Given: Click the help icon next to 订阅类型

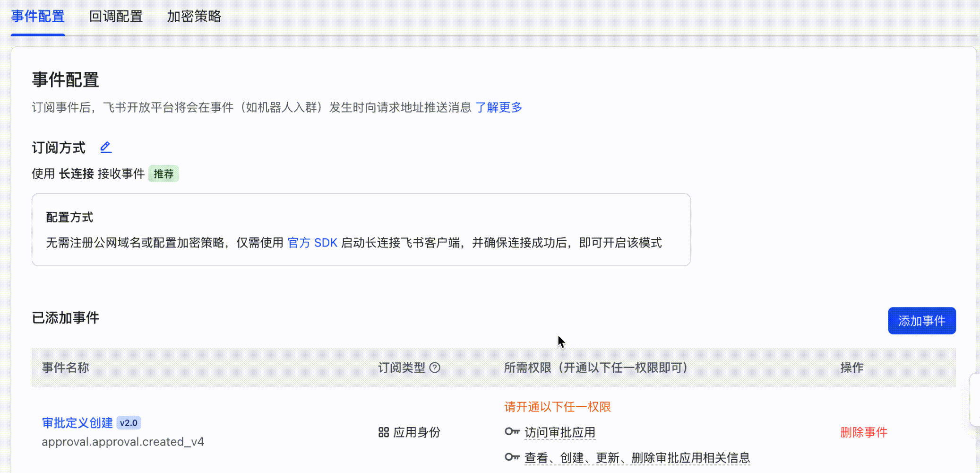Looking at the screenshot, I should (435, 368).
